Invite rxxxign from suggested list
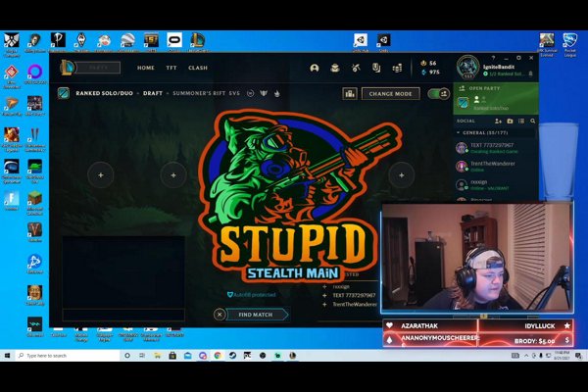The width and height of the screenshot is (588, 392). (x=324, y=286)
